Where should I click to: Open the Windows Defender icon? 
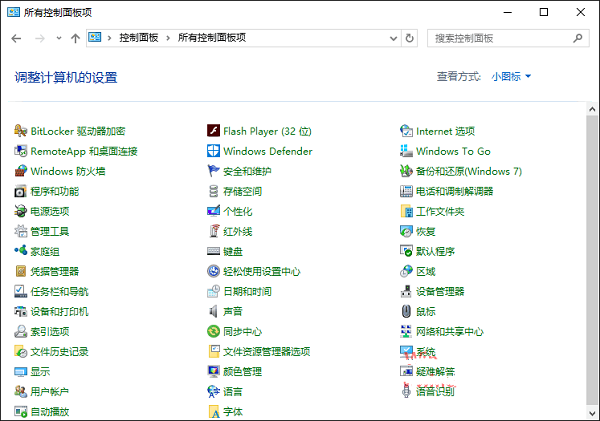tap(213, 151)
